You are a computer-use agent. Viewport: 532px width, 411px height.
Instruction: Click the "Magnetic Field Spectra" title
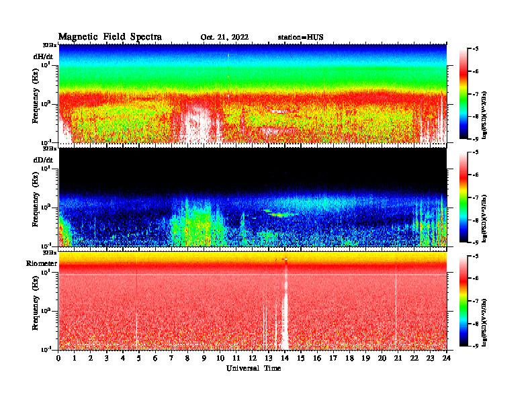[x=110, y=37]
